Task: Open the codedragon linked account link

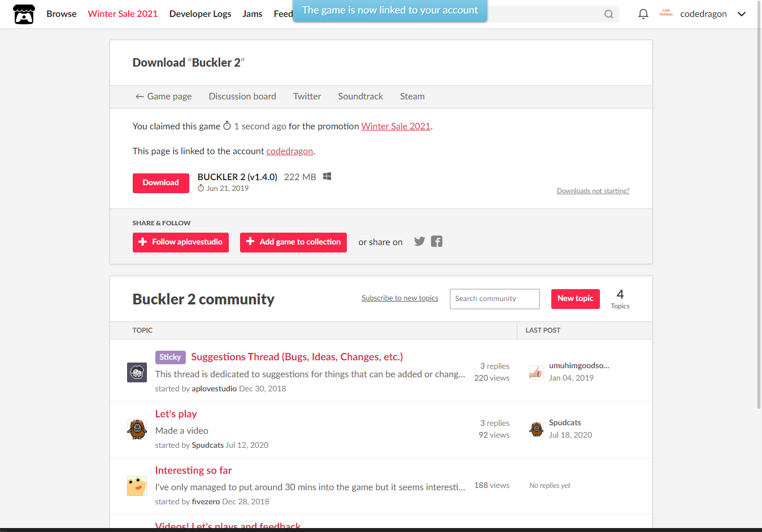Action: pyautogui.click(x=290, y=151)
